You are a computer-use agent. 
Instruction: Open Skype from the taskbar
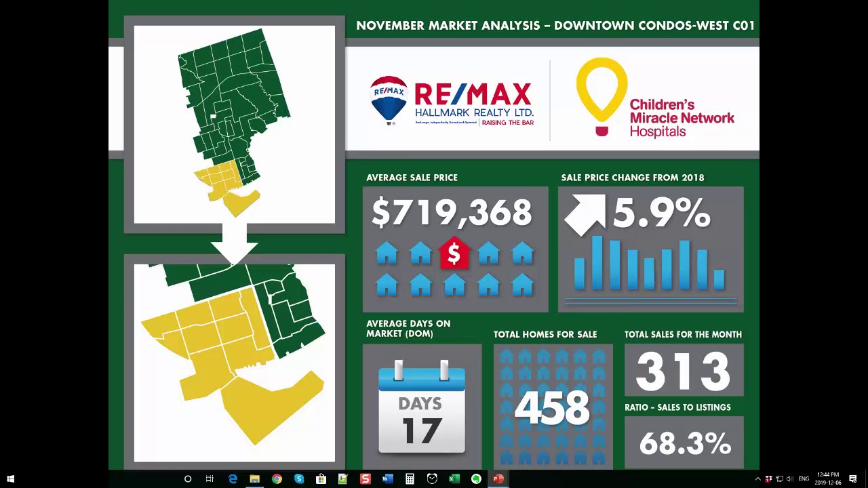point(299,479)
